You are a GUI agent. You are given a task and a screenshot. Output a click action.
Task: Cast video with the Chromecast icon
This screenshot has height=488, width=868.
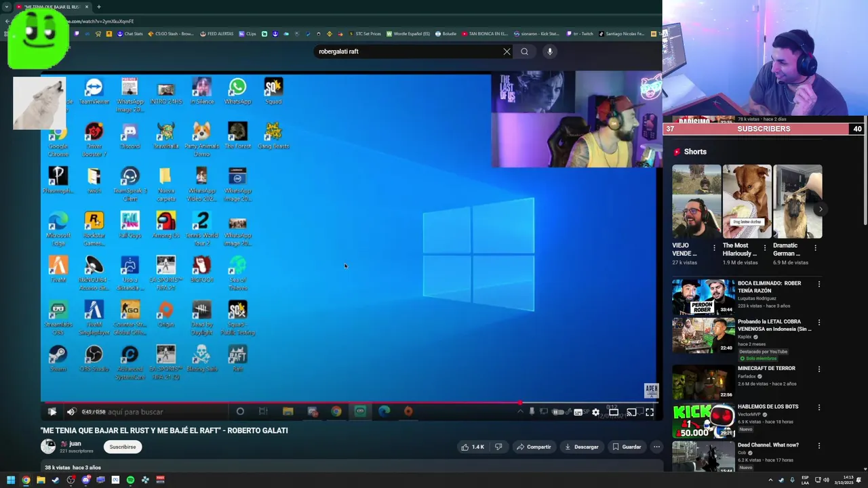click(x=631, y=412)
